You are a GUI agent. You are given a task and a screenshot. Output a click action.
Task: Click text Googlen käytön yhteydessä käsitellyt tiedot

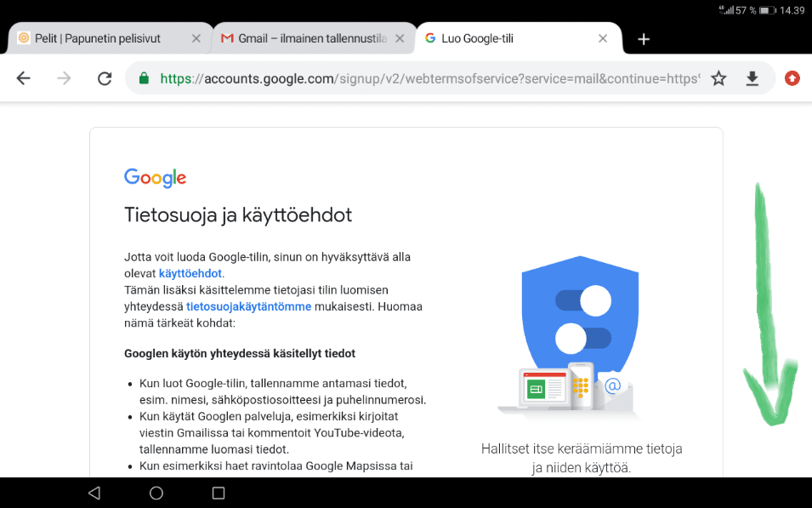(x=239, y=353)
